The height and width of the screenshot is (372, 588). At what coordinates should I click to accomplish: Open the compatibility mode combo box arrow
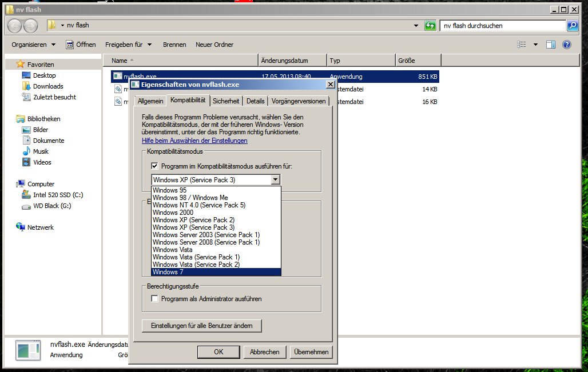coord(276,180)
